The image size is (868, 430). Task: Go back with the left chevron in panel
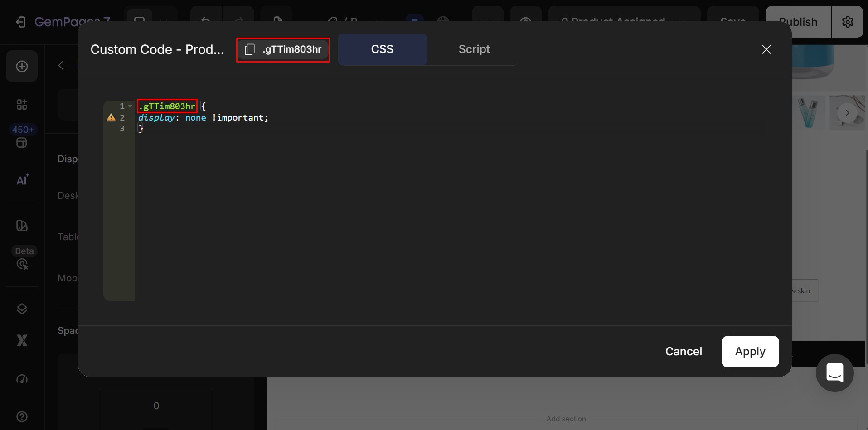click(x=61, y=65)
